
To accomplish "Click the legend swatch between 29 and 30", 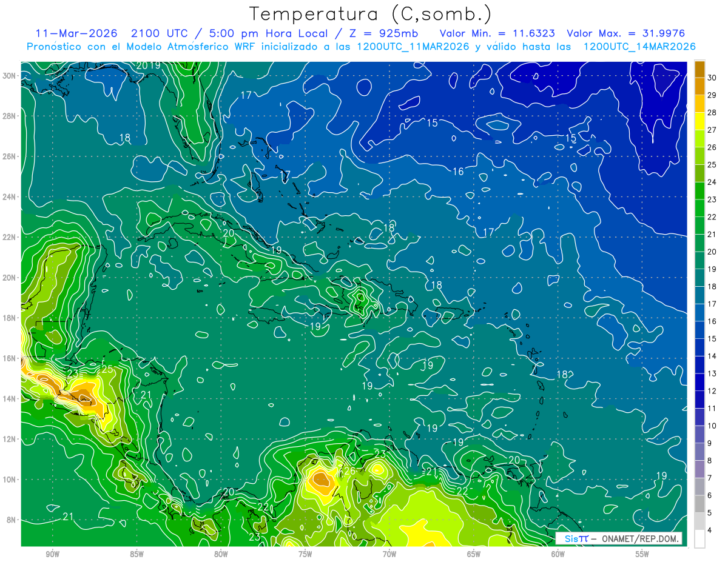I will pos(699,86).
